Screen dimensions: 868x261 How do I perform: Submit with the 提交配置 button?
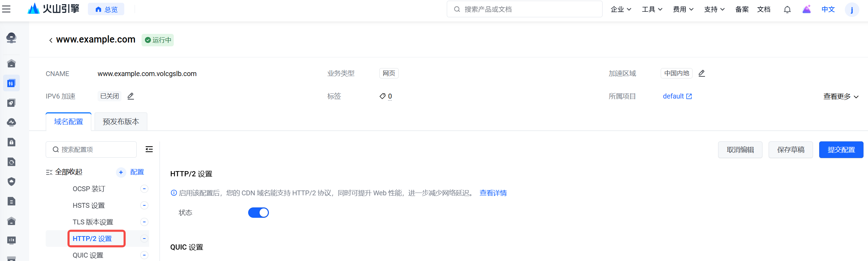click(841, 150)
